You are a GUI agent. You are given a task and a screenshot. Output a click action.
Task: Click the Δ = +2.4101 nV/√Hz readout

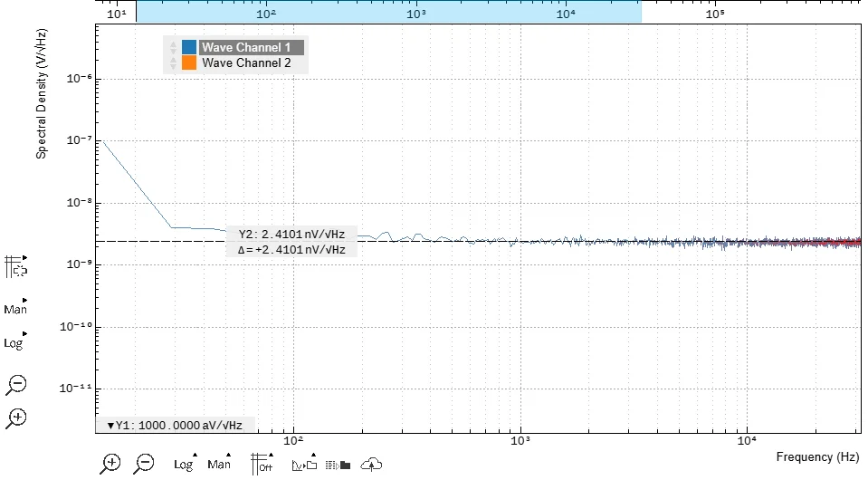(x=291, y=250)
